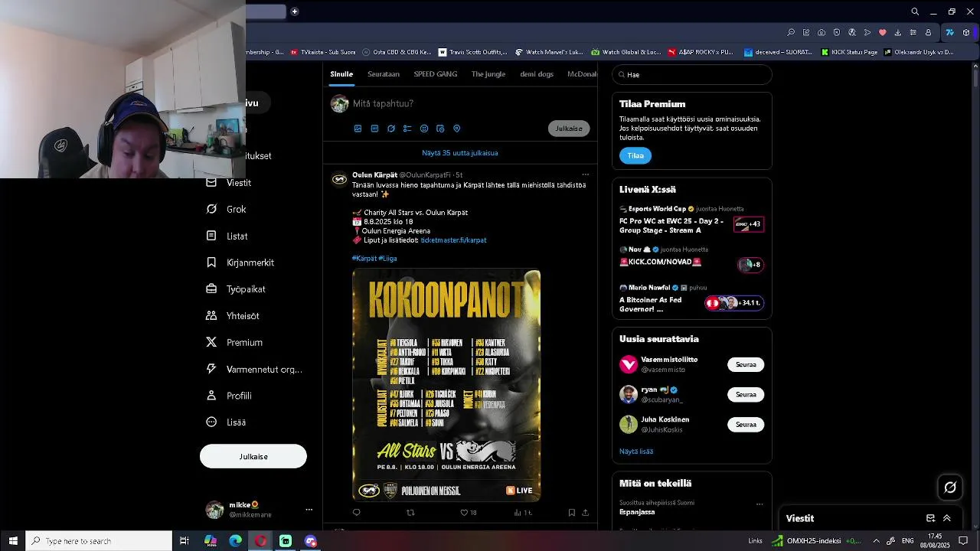Add a GIF using the GIF icon
980x551 pixels.
pos(374,129)
